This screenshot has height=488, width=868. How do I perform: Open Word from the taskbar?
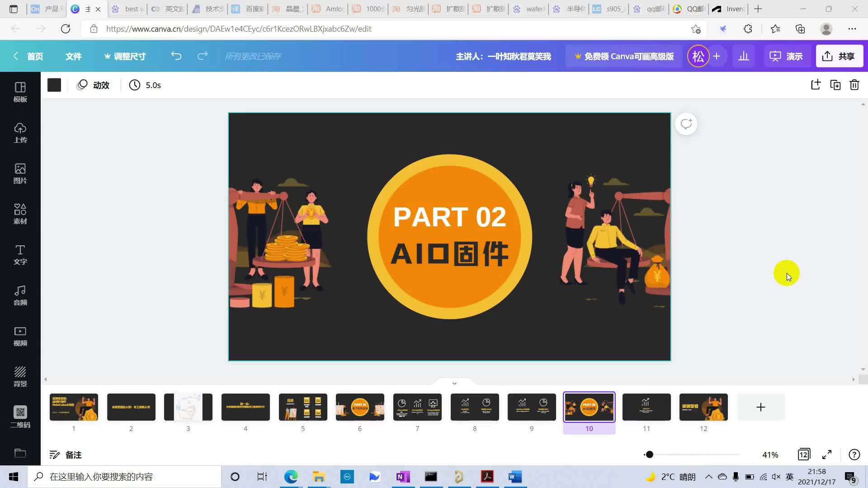pos(515,477)
